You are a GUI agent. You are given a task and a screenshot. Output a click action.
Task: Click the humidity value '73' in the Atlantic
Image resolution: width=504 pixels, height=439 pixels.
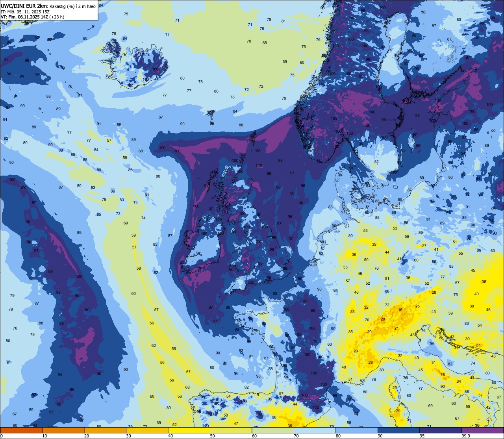click(x=118, y=213)
